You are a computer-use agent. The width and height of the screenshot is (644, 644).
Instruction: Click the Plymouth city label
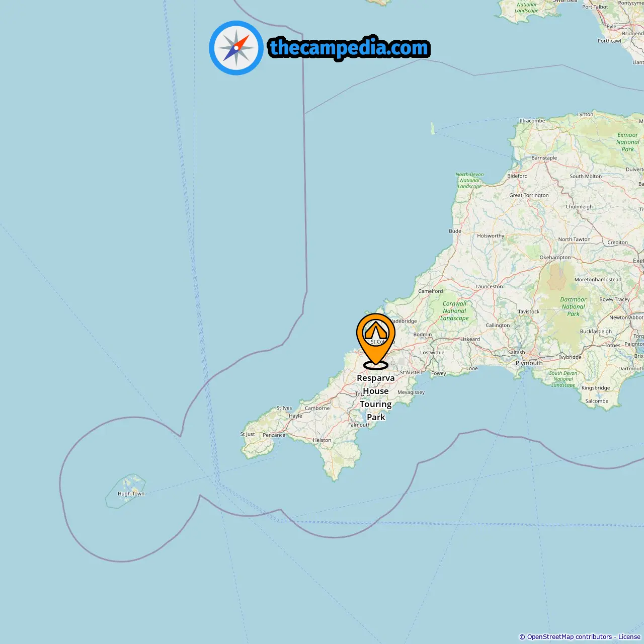(529, 363)
